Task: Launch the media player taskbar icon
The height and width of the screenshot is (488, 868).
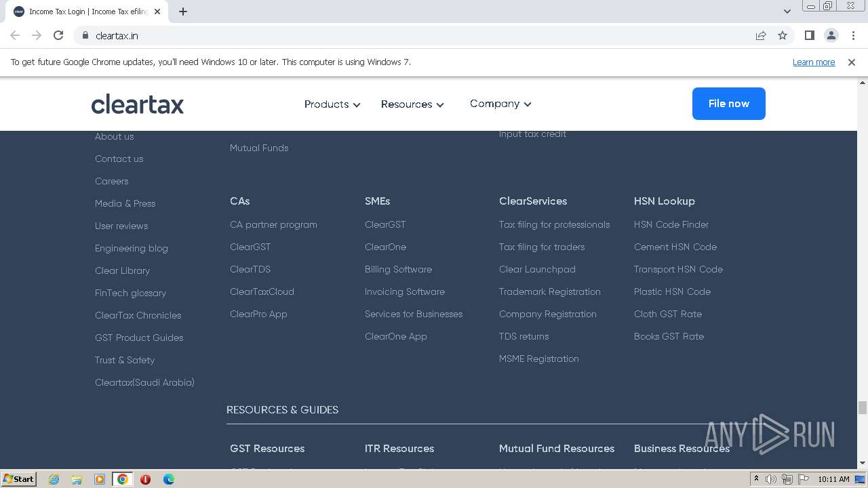Action: [100, 479]
